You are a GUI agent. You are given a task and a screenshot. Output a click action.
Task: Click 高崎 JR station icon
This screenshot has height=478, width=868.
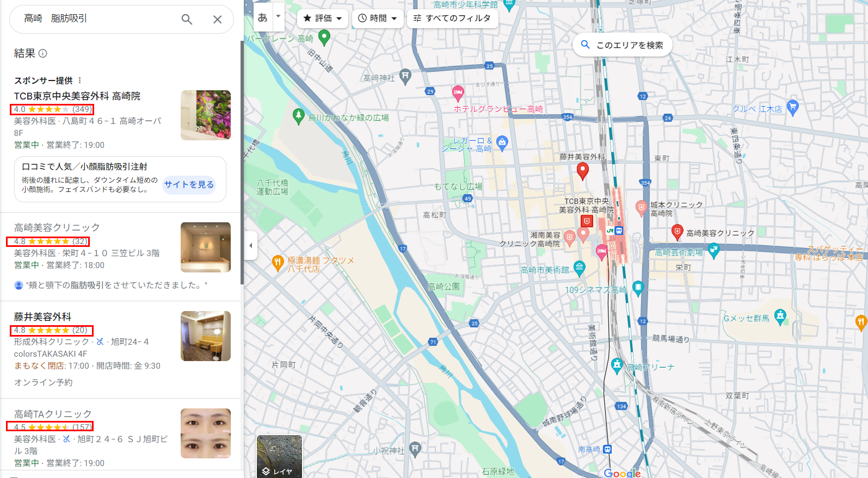(x=619, y=231)
